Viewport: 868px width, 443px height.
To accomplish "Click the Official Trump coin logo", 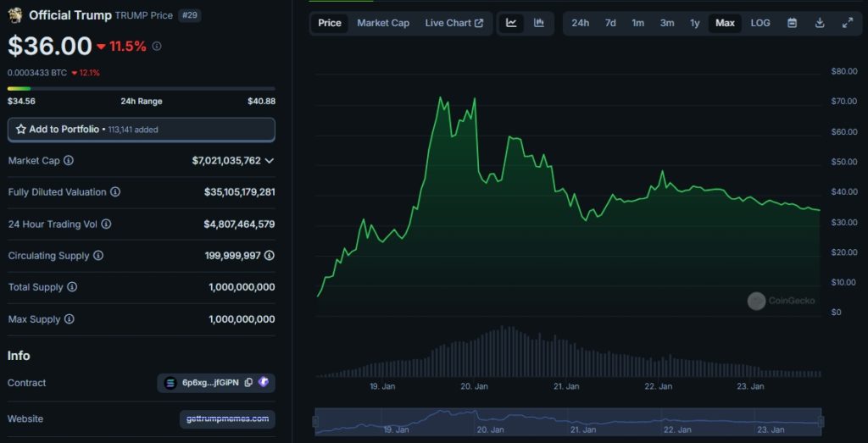I will coord(15,15).
